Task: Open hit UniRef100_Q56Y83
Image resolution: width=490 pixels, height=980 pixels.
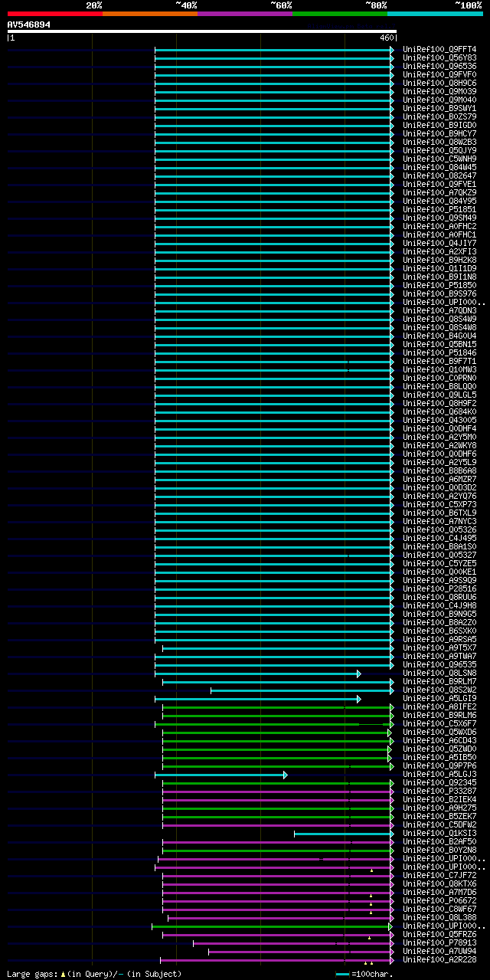Action: [x=439, y=57]
